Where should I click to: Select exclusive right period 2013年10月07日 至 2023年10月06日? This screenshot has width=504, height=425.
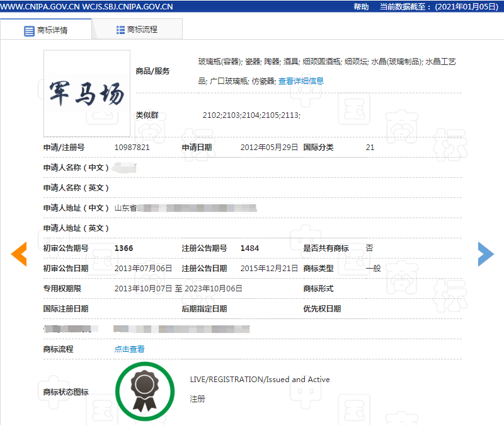click(x=178, y=289)
